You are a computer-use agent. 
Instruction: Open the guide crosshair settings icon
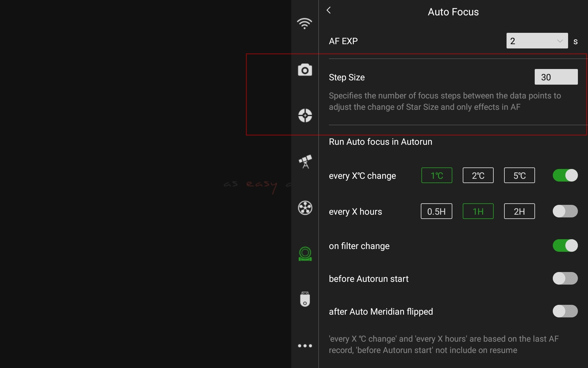305,116
